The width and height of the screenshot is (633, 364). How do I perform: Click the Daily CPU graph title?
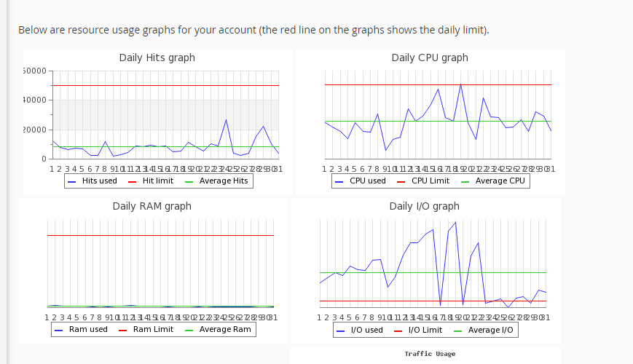(x=429, y=58)
